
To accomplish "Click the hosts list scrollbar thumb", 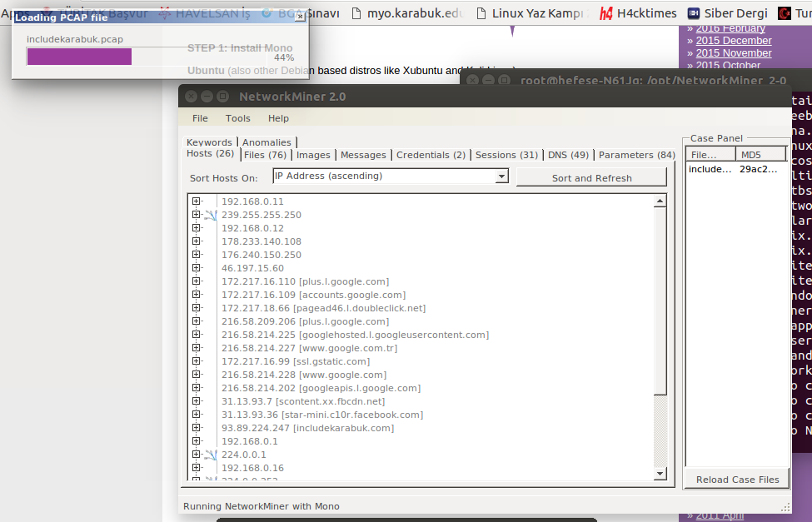I will (660, 301).
